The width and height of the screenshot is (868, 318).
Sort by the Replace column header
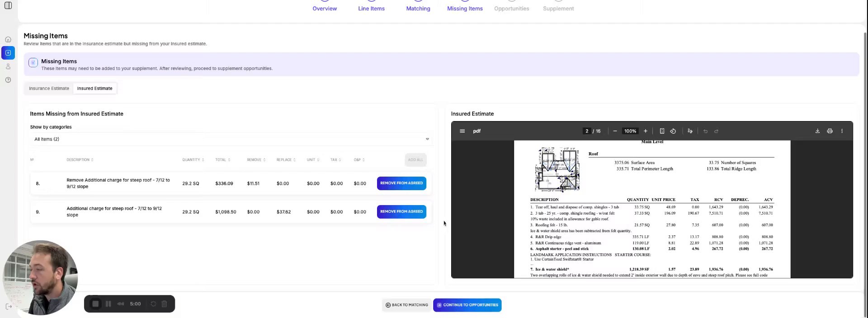tap(286, 160)
